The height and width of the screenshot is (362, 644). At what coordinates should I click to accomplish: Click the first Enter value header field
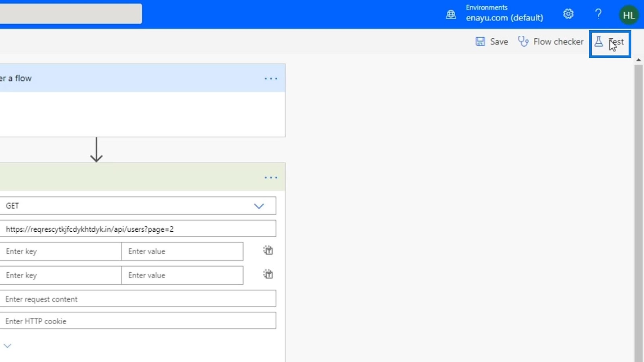pyautogui.click(x=182, y=251)
